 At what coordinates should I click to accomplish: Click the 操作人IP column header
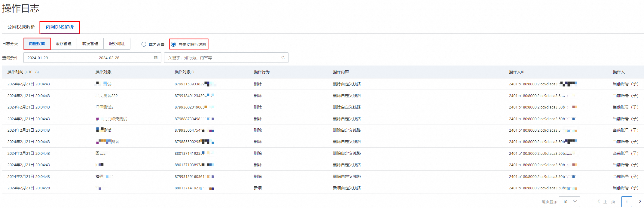[x=517, y=72]
